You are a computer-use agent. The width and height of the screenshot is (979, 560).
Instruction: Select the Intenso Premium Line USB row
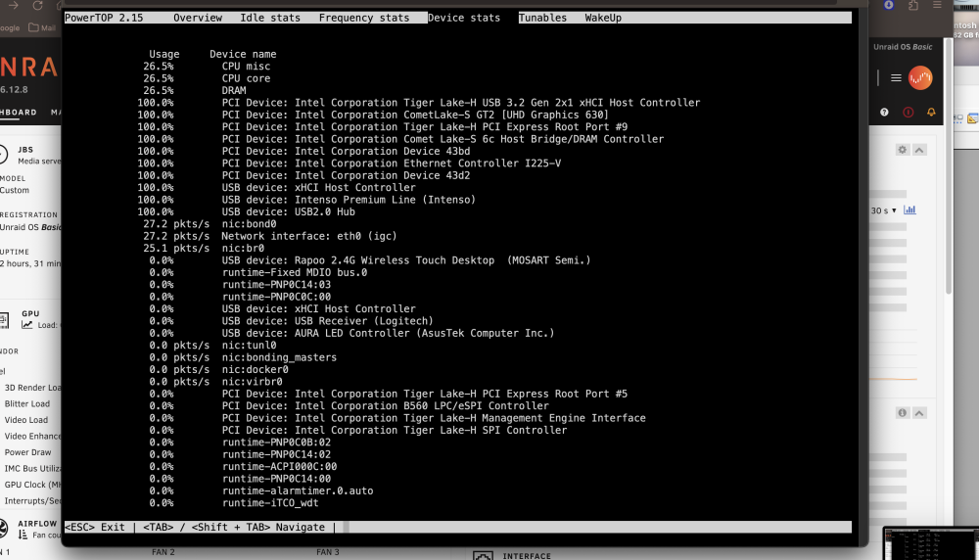[x=305, y=200]
